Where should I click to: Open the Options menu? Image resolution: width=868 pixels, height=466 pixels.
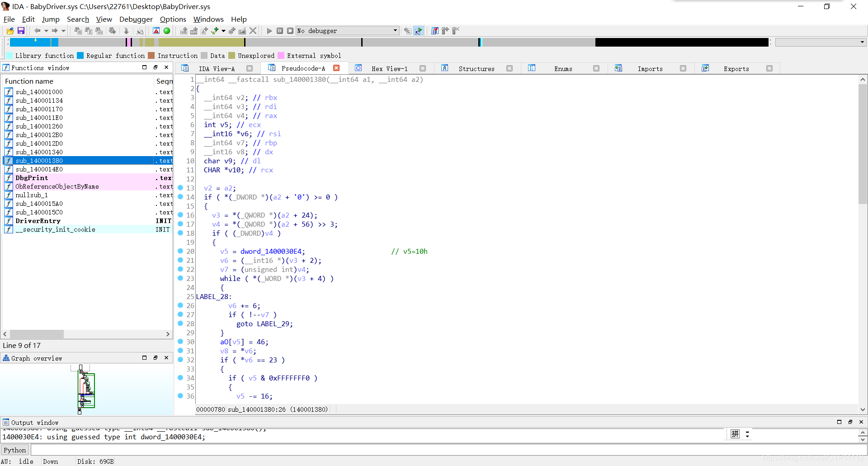pyautogui.click(x=173, y=19)
